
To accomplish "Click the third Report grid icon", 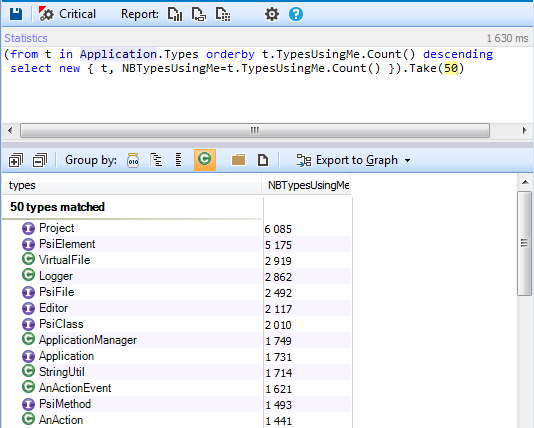I will click(x=223, y=14).
